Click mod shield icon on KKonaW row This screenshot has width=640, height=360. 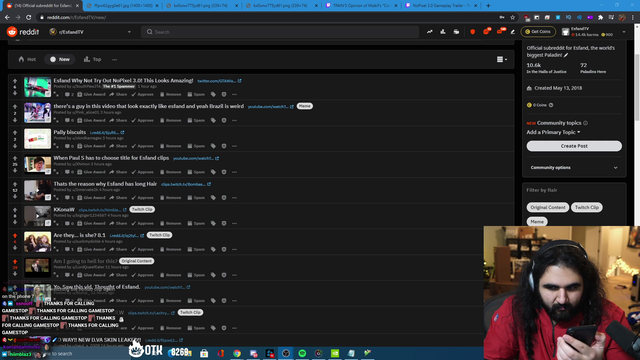224,223
